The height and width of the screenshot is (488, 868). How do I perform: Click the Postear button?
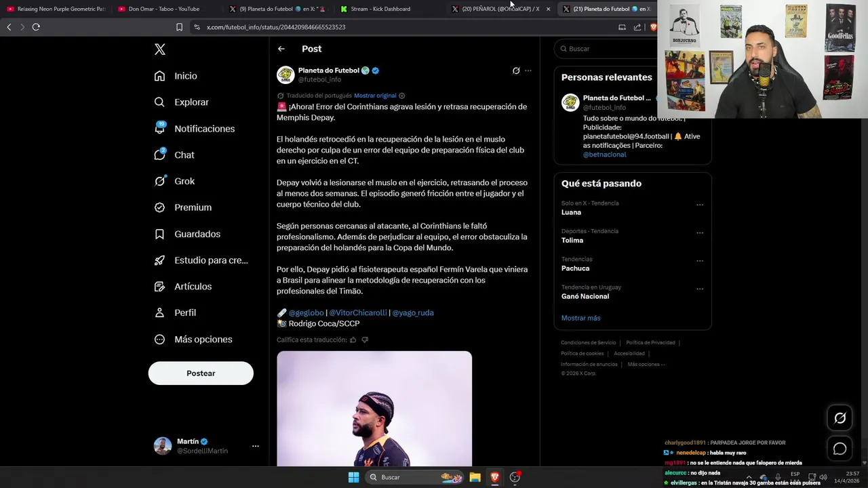pos(201,373)
